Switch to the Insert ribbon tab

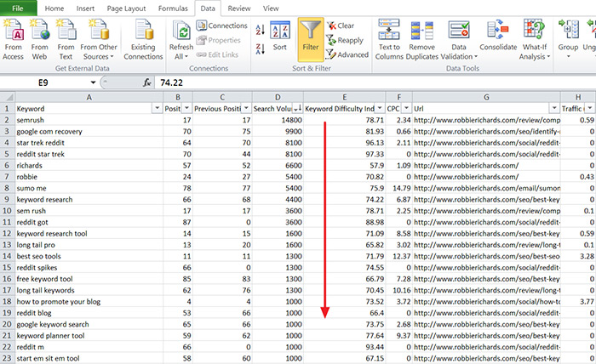coord(85,9)
